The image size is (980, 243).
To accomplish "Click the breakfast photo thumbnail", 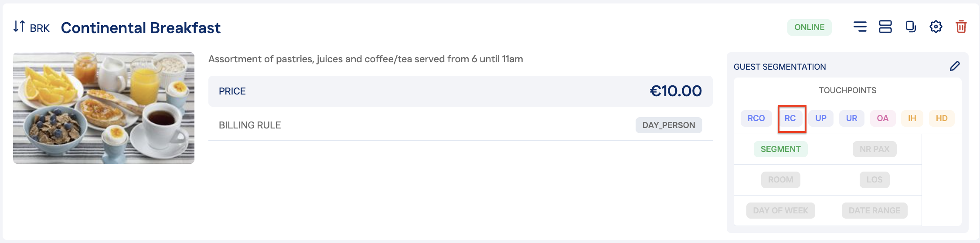I will point(104,108).
